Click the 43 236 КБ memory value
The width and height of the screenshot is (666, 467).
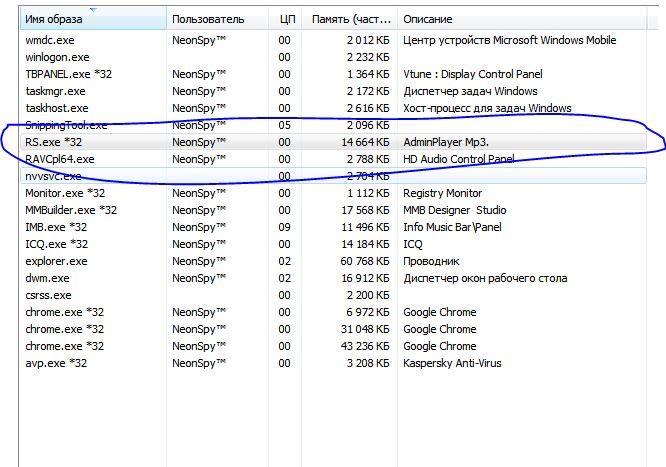click(x=365, y=346)
